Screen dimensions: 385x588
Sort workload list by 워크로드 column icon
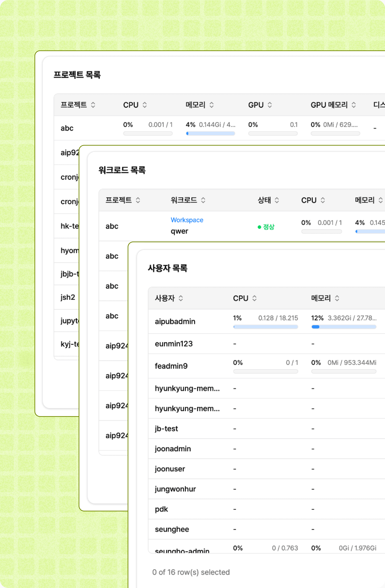point(203,200)
